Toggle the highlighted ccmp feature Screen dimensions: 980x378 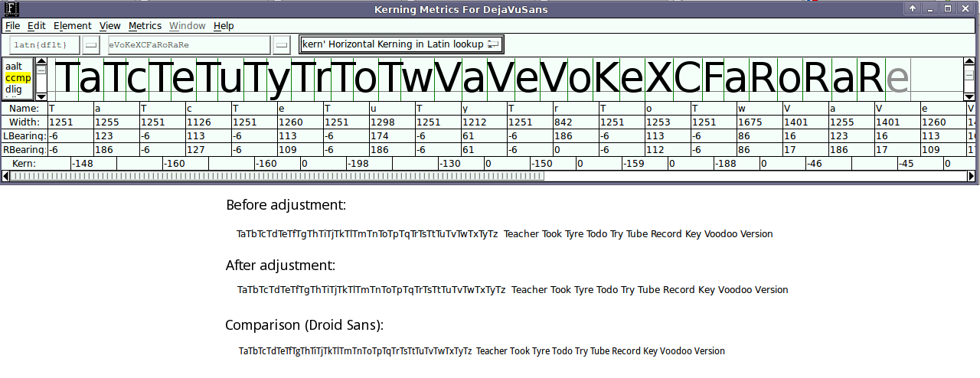[18, 78]
